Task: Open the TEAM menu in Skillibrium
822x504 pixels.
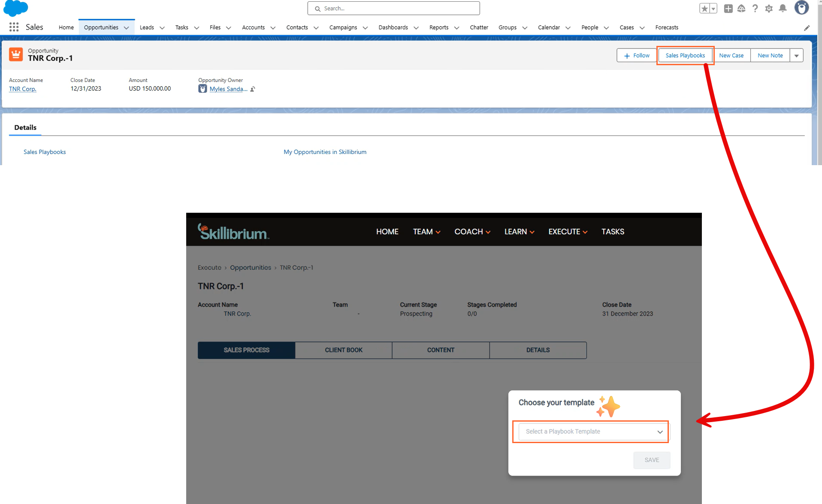Action: click(426, 232)
